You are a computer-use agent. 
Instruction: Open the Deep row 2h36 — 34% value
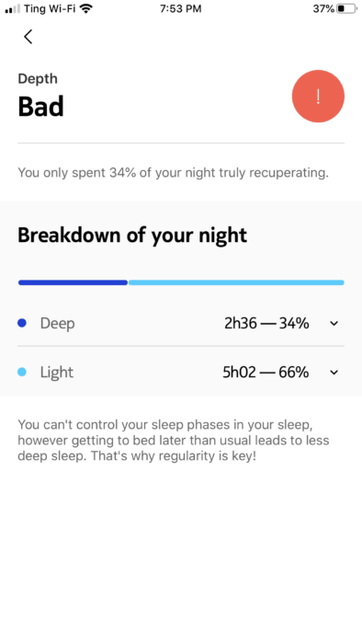266,324
